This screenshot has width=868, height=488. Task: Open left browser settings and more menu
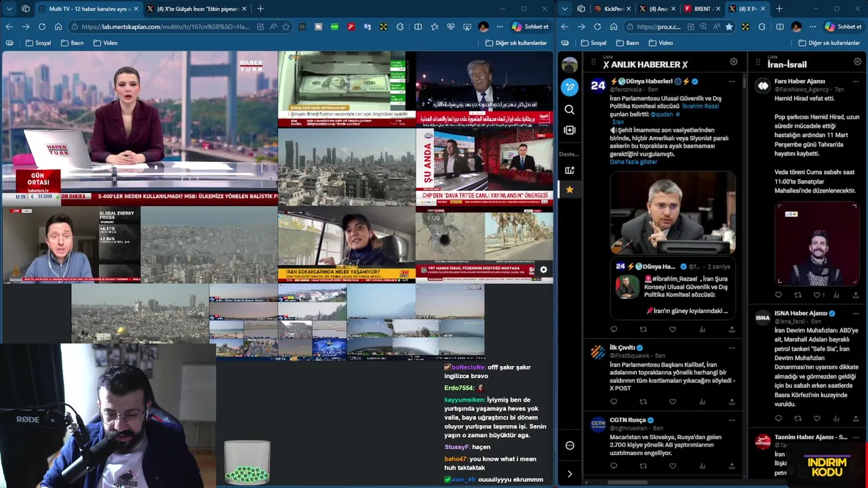(500, 26)
